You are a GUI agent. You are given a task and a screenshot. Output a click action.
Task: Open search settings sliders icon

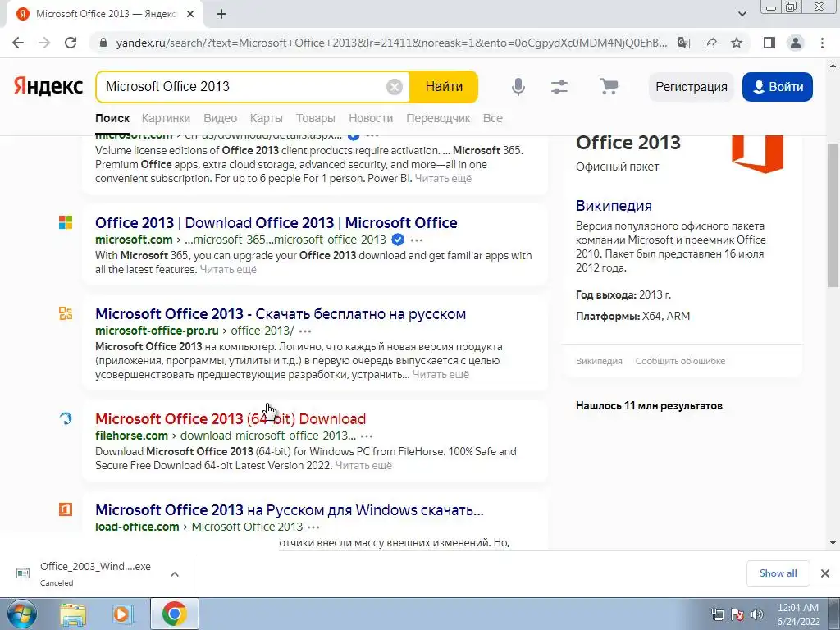coord(559,86)
